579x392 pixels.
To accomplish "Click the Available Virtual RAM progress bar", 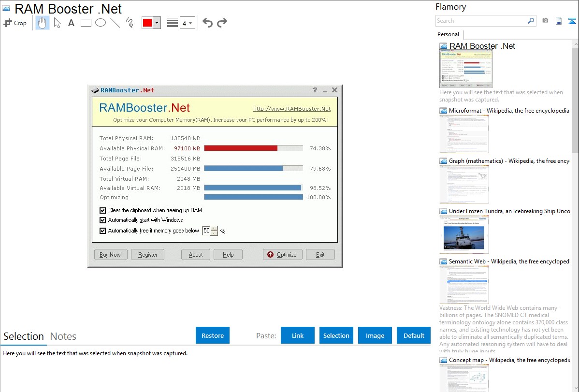I will [253, 188].
